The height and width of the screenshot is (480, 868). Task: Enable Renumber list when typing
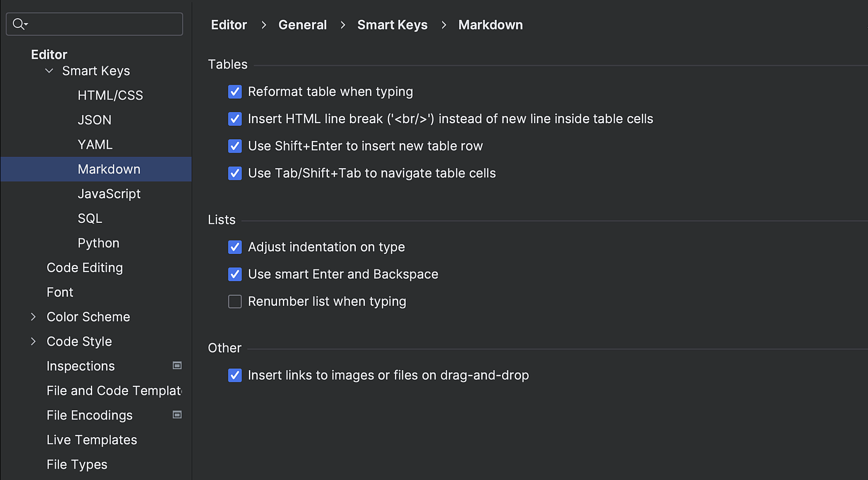[x=235, y=301]
